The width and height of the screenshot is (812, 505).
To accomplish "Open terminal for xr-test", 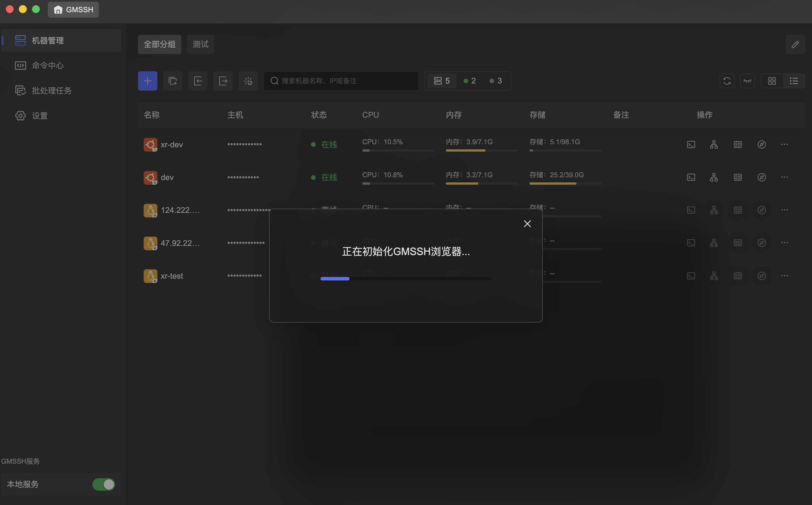I will pos(691,276).
